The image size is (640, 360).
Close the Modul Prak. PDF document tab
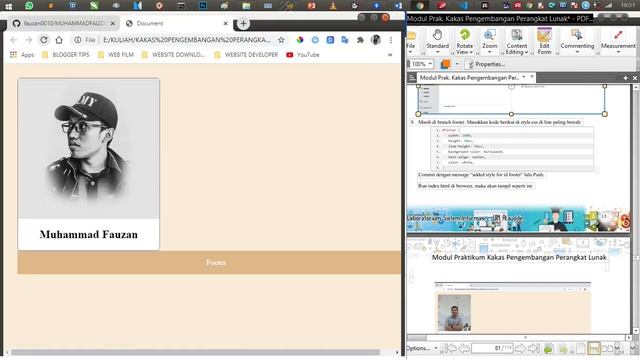[532, 77]
